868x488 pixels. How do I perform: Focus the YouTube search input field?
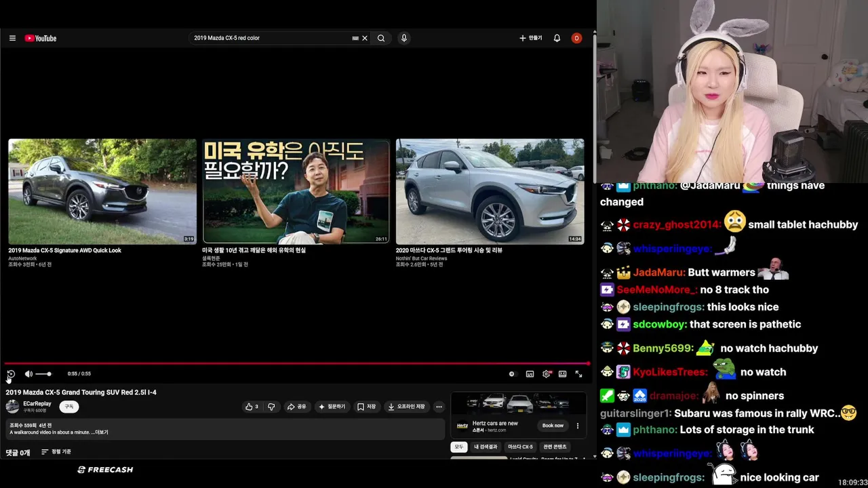271,39
